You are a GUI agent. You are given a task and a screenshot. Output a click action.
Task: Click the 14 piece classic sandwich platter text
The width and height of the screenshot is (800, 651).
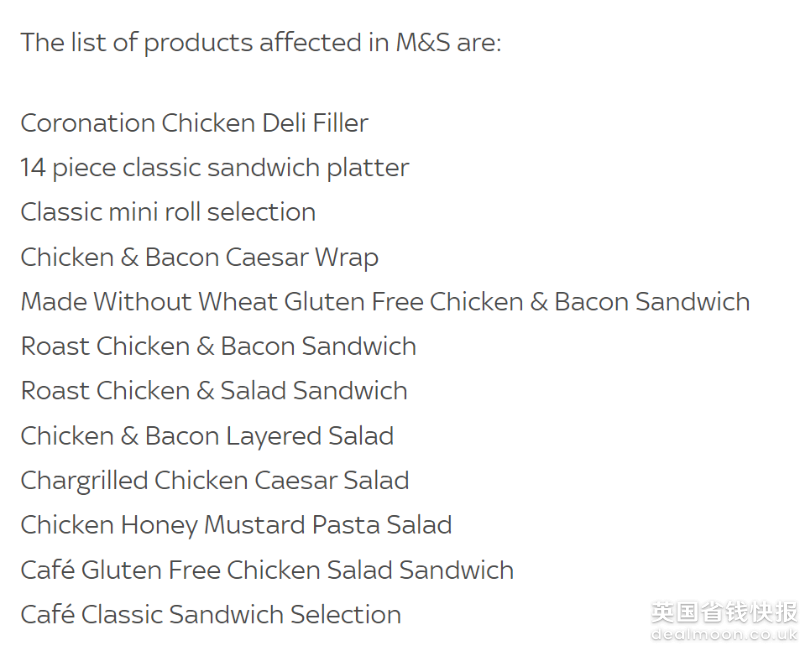(215, 168)
